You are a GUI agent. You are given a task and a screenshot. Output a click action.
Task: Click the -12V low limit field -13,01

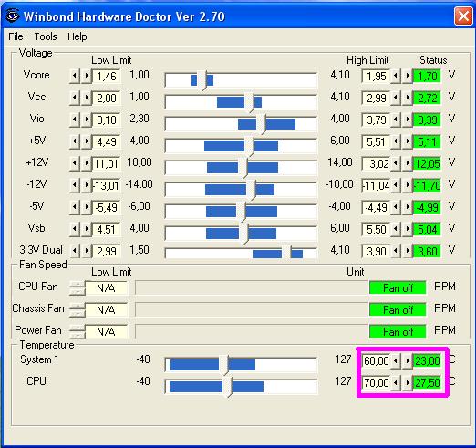pos(107,185)
